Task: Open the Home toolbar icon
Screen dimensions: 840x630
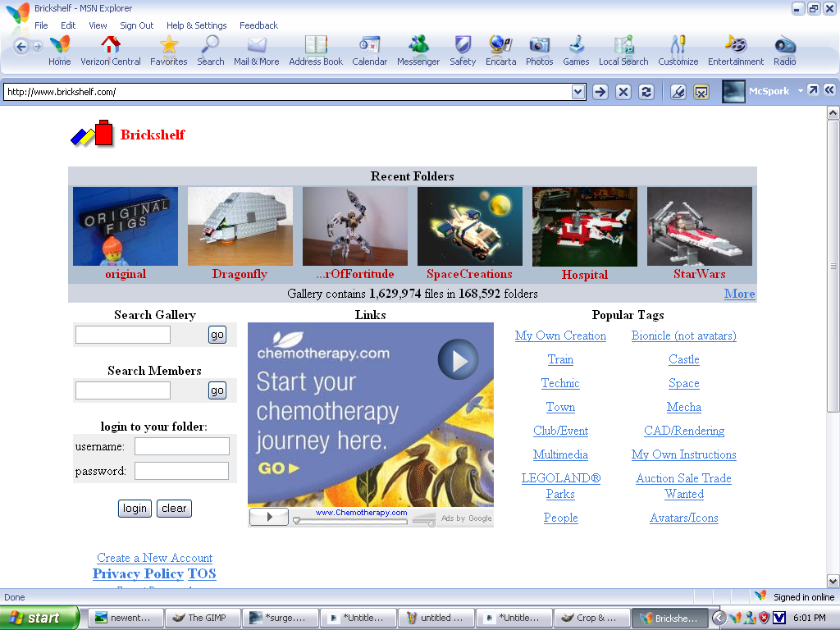Action: point(59,51)
